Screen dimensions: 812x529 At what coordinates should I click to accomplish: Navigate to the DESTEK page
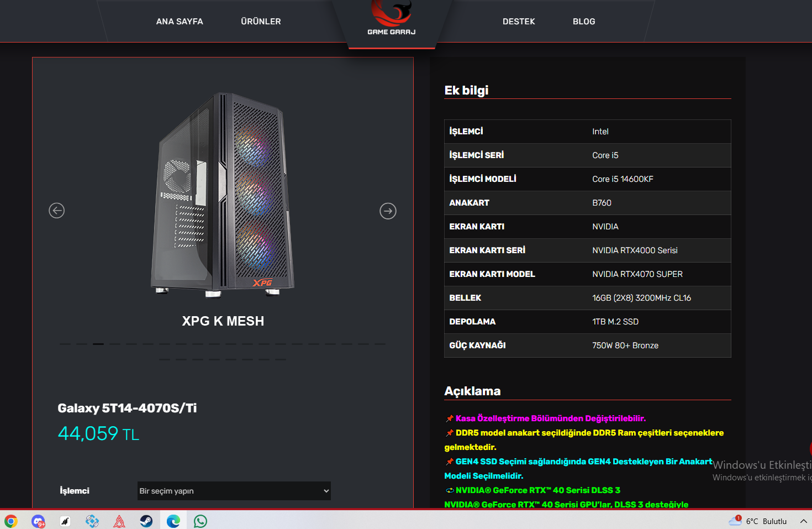tap(519, 22)
